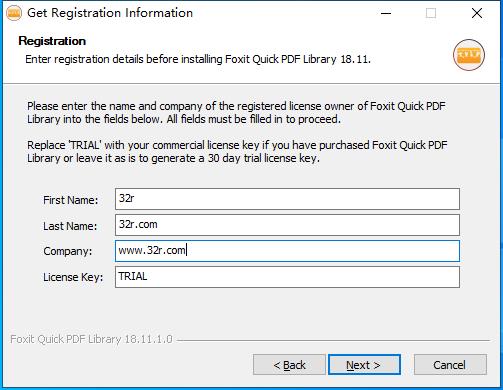Proceed by clicking Next >
Viewport: 503px width, 390px height.
(364, 365)
